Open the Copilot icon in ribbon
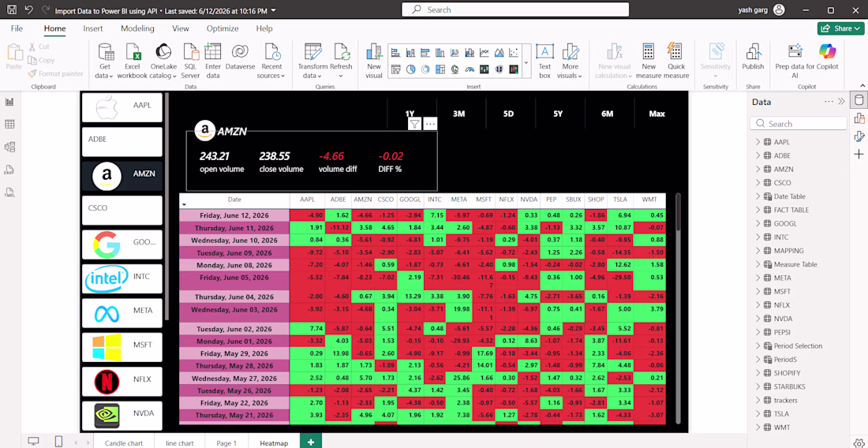The image size is (868, 448). pos(827,51)
